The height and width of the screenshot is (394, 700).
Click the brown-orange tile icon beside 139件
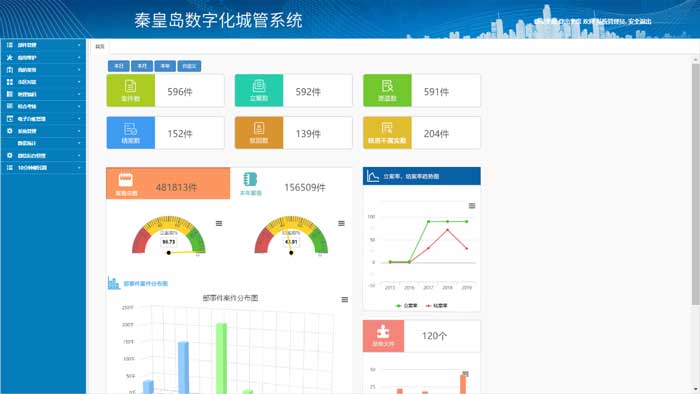259,129
